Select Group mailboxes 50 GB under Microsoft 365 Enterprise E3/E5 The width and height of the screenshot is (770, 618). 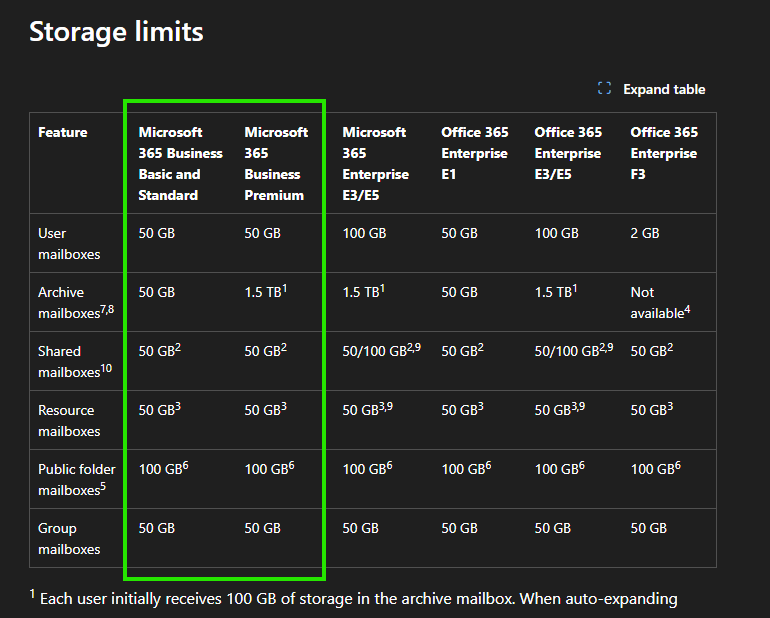click(360, 528)
